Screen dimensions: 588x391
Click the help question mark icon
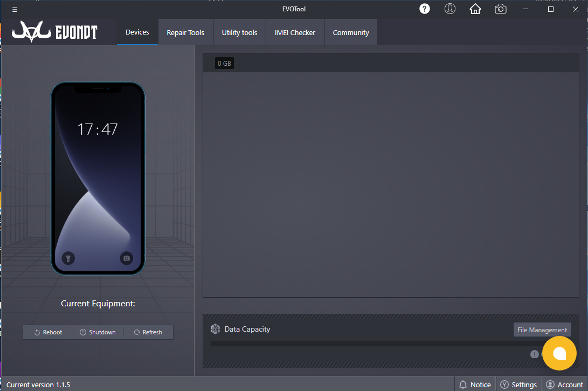tap(425, 9)
